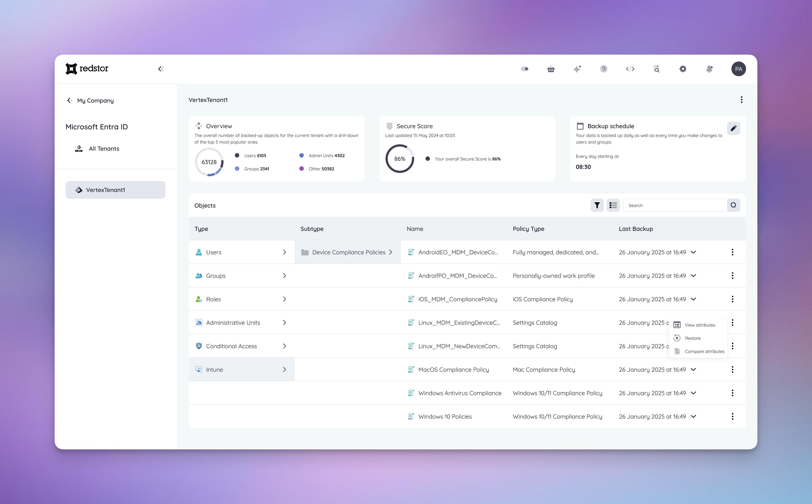
Task: Open help question mark icon
Action: 604,69
